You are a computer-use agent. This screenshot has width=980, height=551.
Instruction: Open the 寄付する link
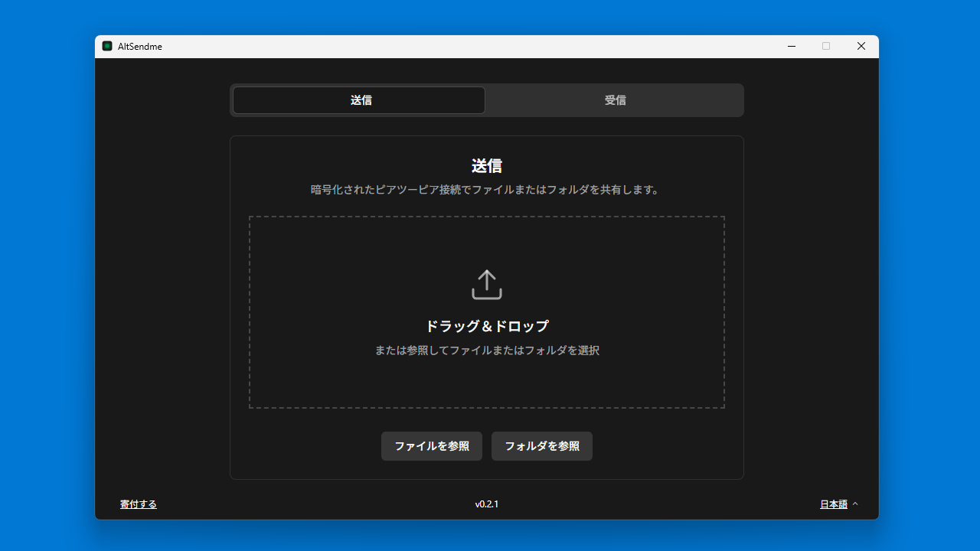[139, 504]
